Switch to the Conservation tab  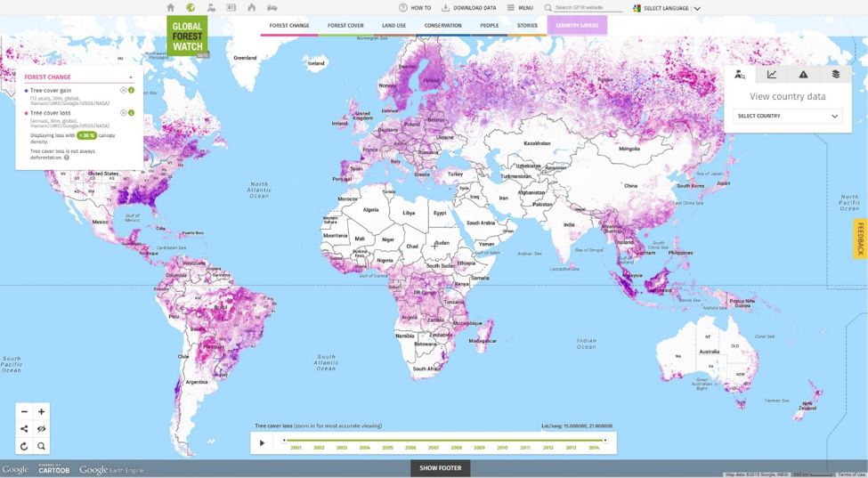[442, 26]
